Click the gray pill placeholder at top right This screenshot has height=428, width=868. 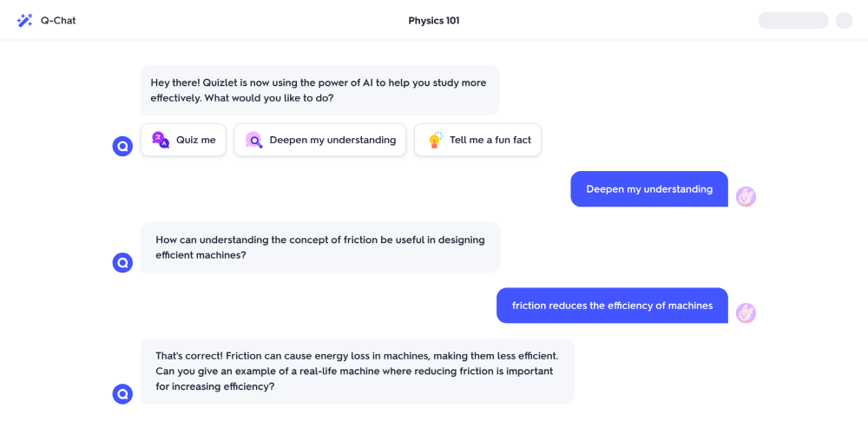793,20
